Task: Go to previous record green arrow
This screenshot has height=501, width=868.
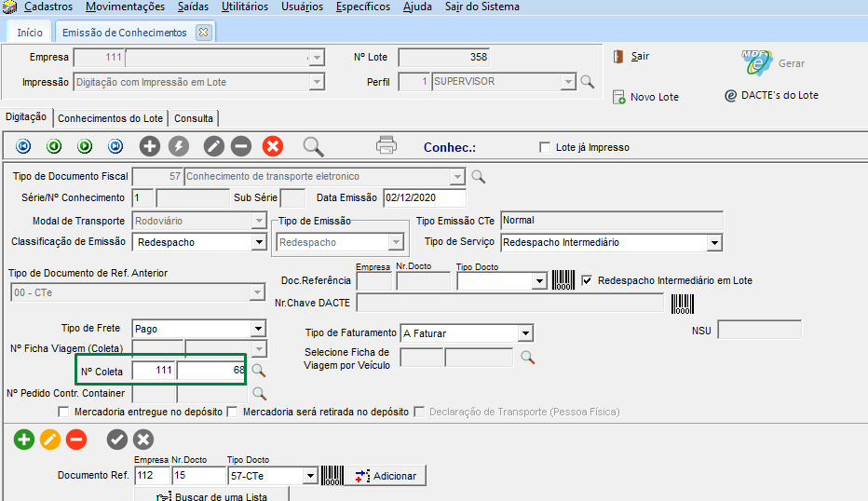Action: click(x=54, y=146)
